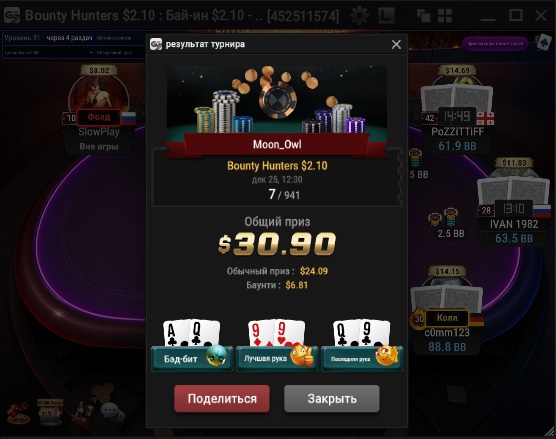This screenshot has height=439, width=556.
Task: Click the gray Закрыть button
Action: (x=332, y=399)
